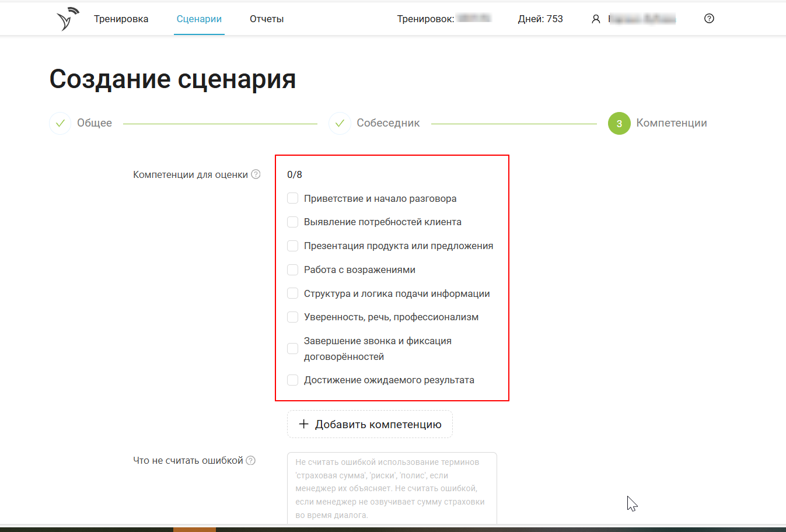This screenshot has height=532, width=786.
Task: Click the Что не считать ошибкой text field
Action: pos(392,488)
